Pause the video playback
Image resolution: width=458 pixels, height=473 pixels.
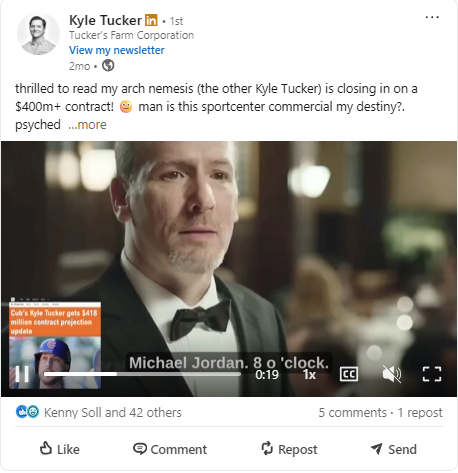coord(22,374)
